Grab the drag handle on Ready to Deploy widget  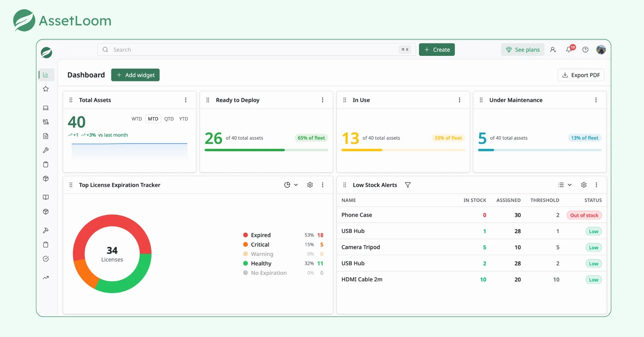point(208,100)
